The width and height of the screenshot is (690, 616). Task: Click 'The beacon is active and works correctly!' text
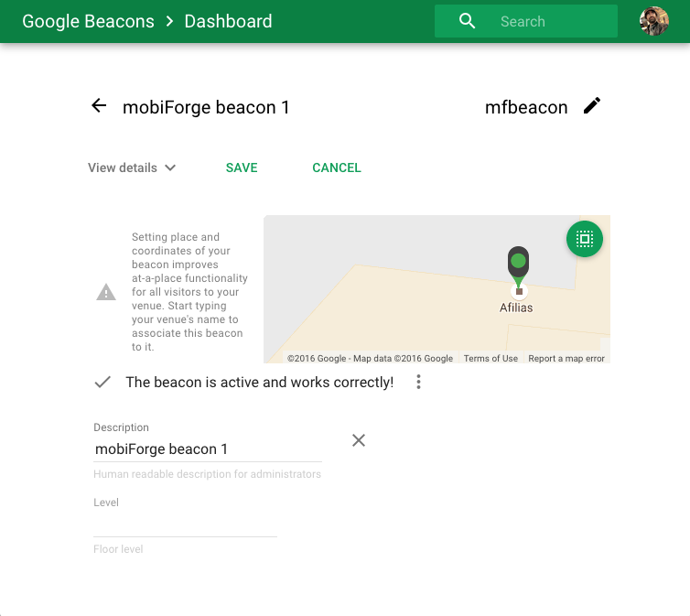tap(260, 382)
